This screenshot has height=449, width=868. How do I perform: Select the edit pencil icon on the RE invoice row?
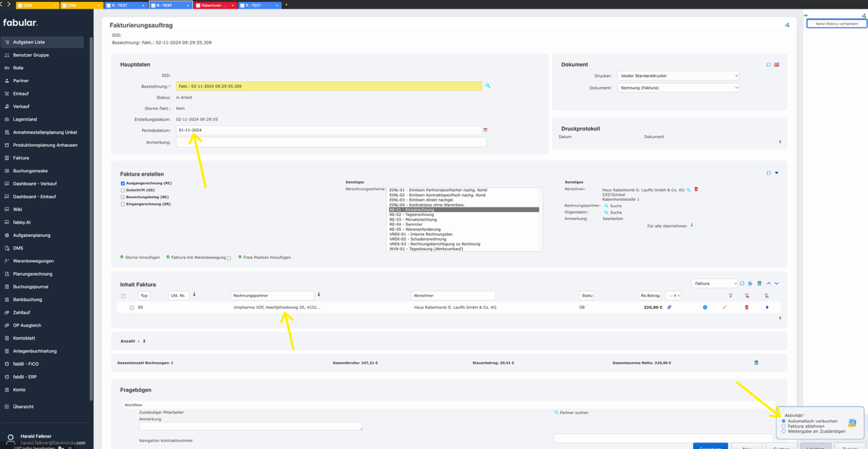tap(724, 308)
